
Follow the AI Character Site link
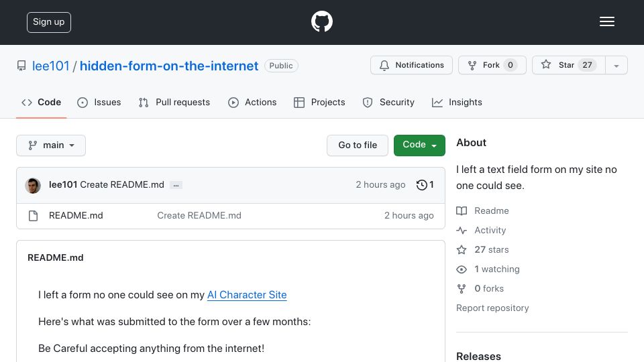[247, 295]
